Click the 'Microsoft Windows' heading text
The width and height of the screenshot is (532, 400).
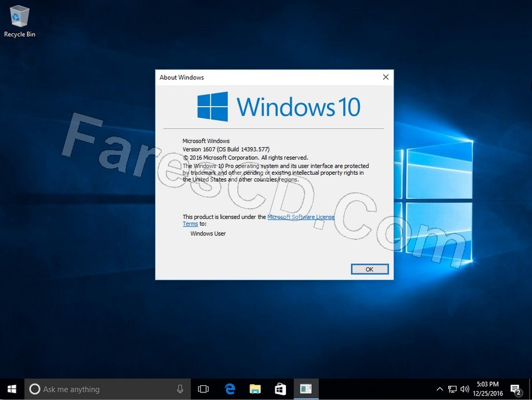click(206, 141)
